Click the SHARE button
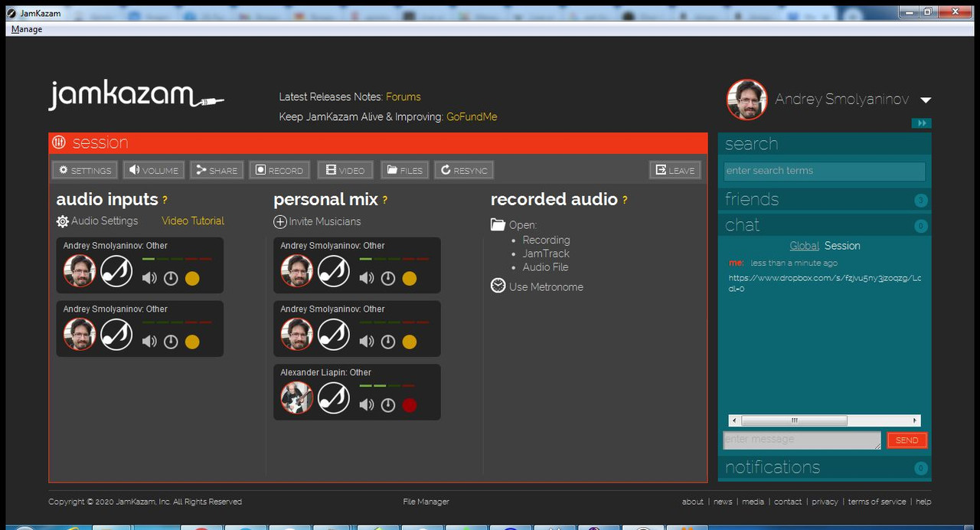Screen dimensions: 980x530 [x=217, y=170]
